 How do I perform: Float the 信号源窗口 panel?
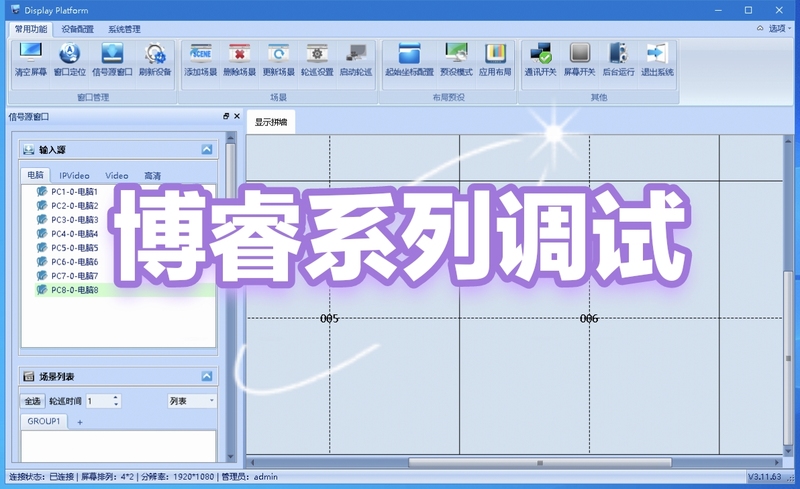point(226,116)
